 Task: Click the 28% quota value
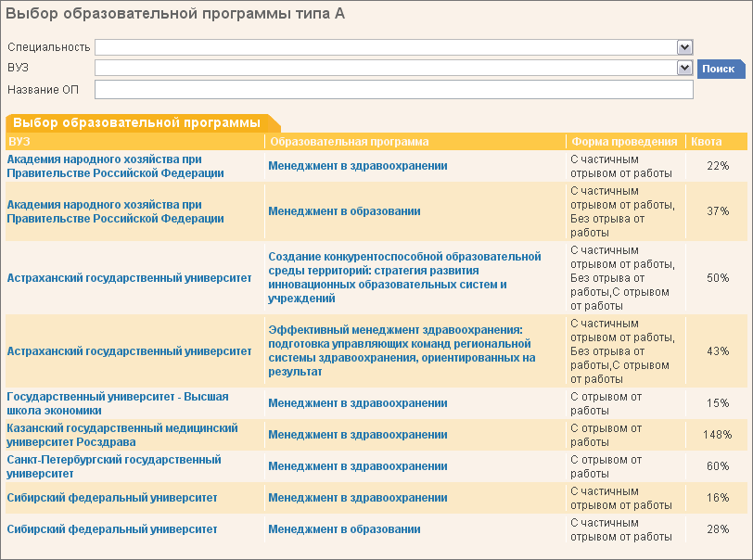coord(718,529)
